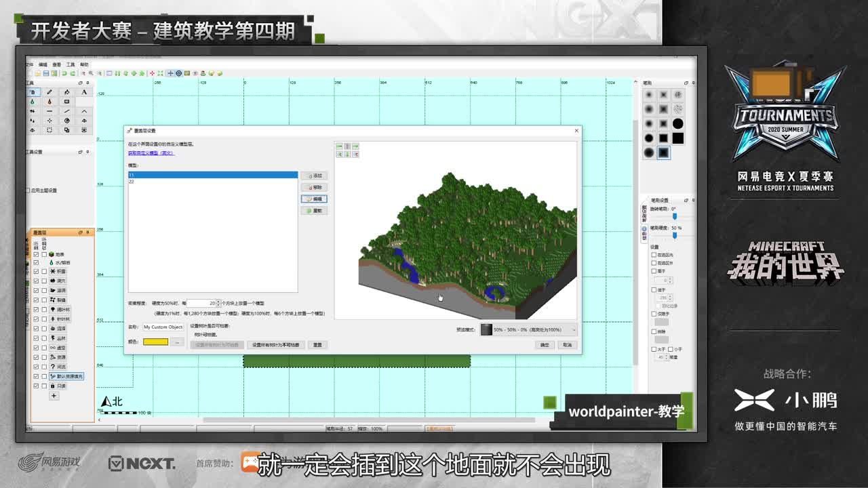Add a custom layer with the plus button
Viewport: 868px width, 488px height.
click(x=54, y=396)
